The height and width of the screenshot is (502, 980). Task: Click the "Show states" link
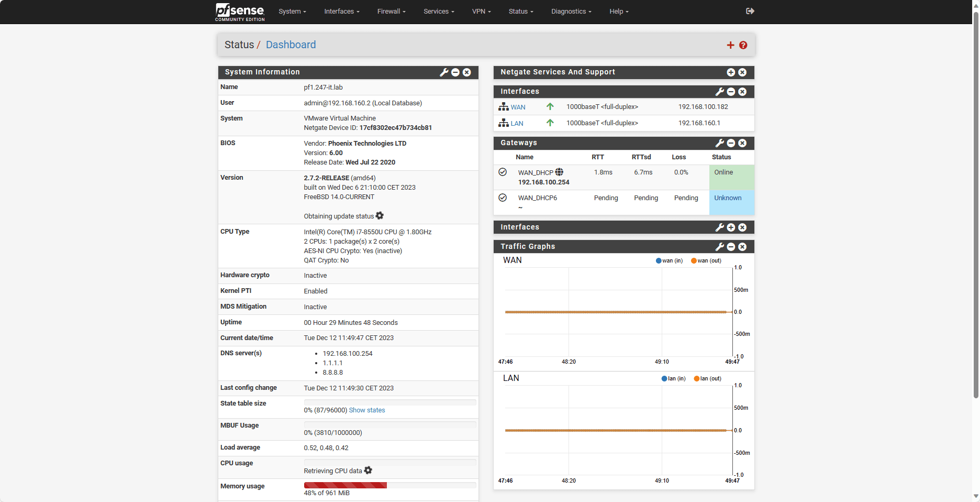coord(366,410)
